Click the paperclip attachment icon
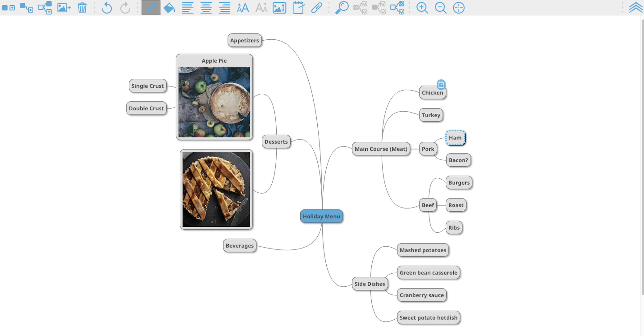Image resolution: width=644 pixels, height=336 pixels. (x=316, y=8)
